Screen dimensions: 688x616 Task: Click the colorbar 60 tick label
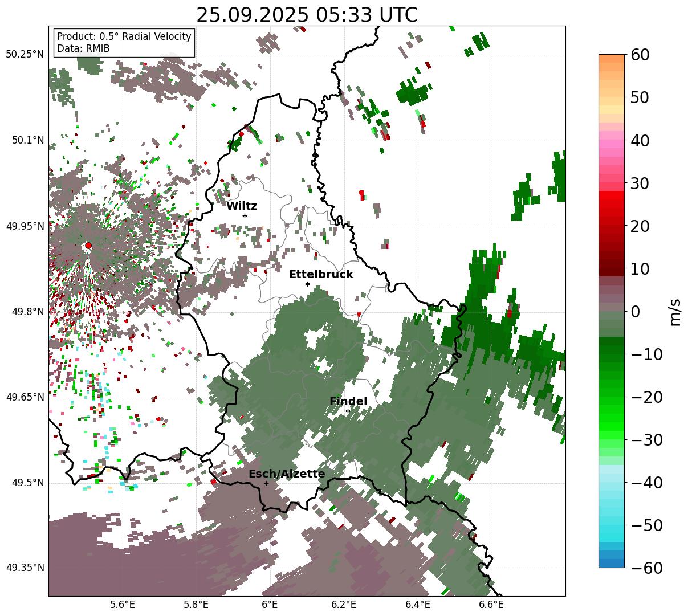pos(639,55)
